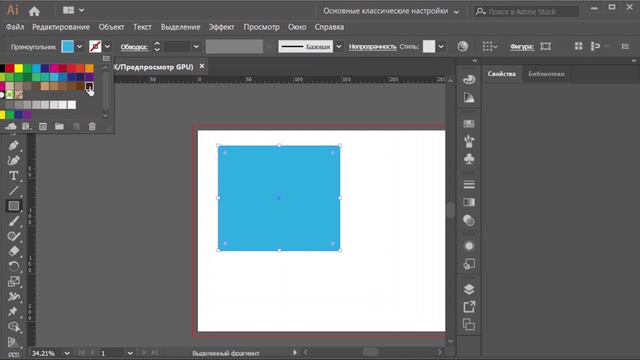Open Show Swatch Kinds menu
640x360 pixels.
27,127
